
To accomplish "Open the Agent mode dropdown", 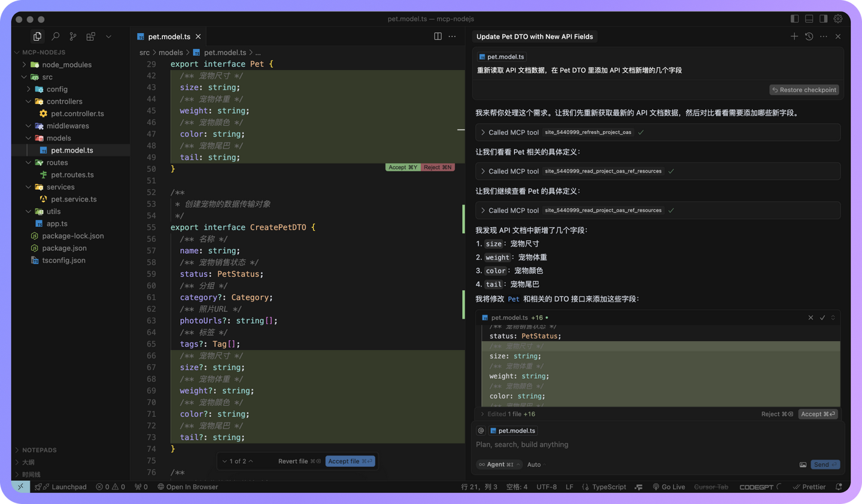I will (x=499, y=464).
